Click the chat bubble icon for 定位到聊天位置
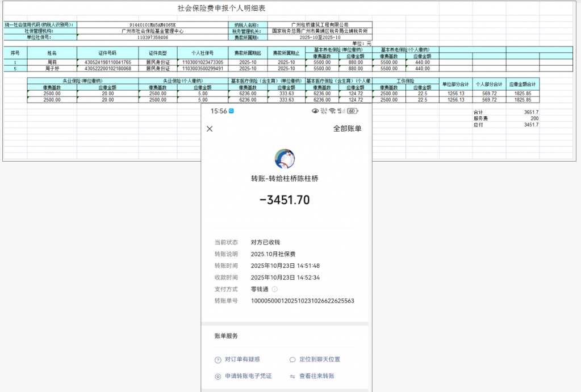The image size is (581, 392). (x=292, y=360)
